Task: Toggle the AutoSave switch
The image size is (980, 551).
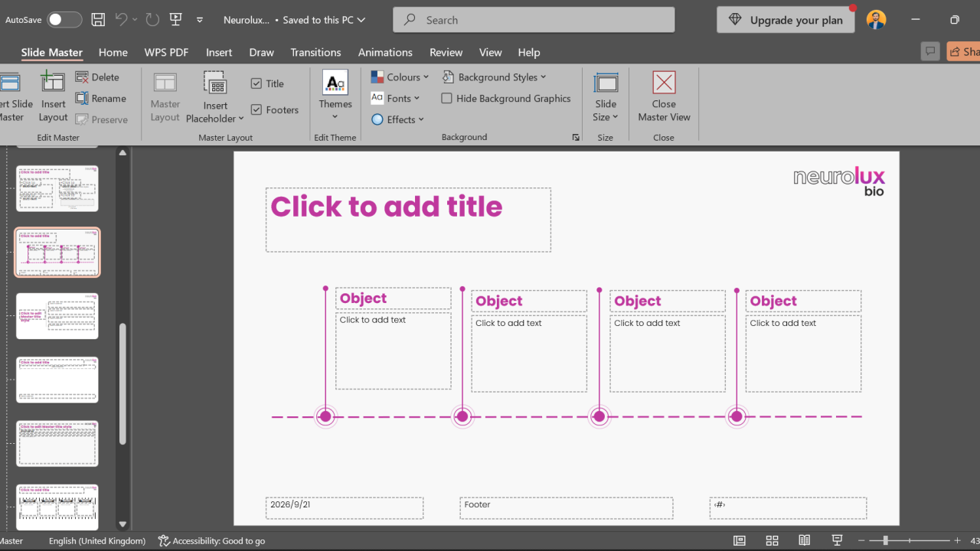Action: pos(64,20)
